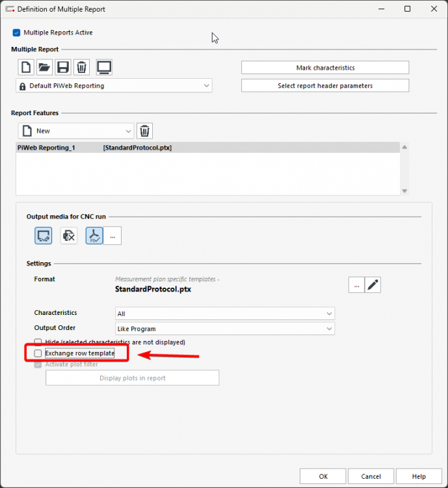Confirm the dialog with OK
Viewport: 448px width, 488px height.
323,476
